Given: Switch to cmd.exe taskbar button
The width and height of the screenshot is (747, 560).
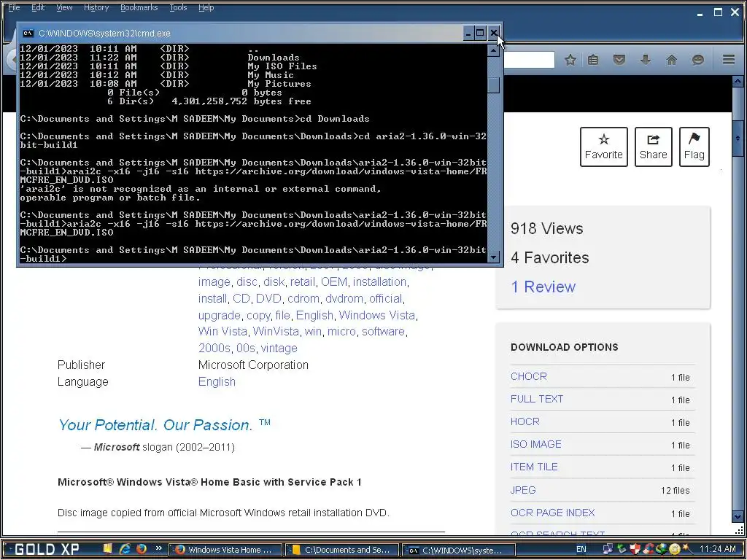Looking at the screenshot, I should (458, 550).
